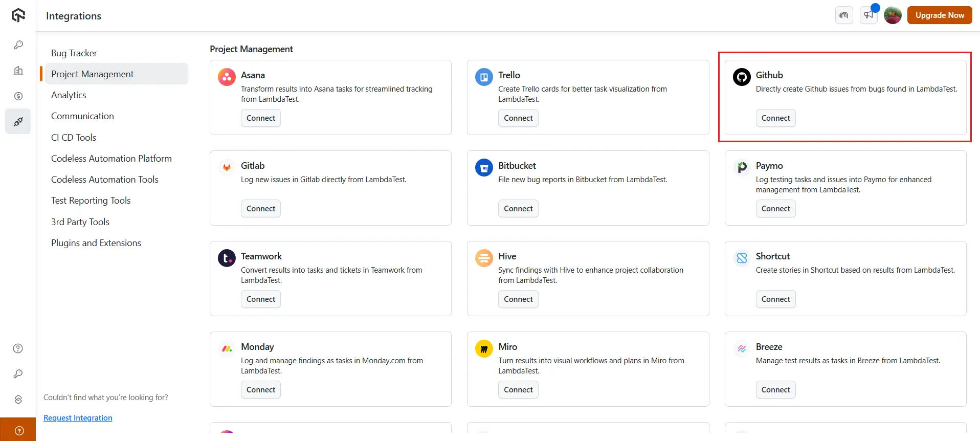Click the Github logo icon
Image resolution: width=980 pixels, height=441 pixels.
pos(742,77)
